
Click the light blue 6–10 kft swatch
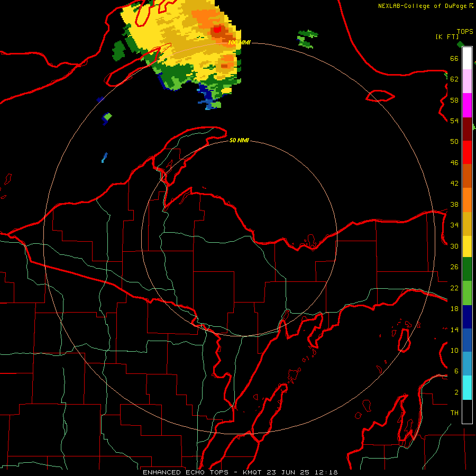pos(467,364)
